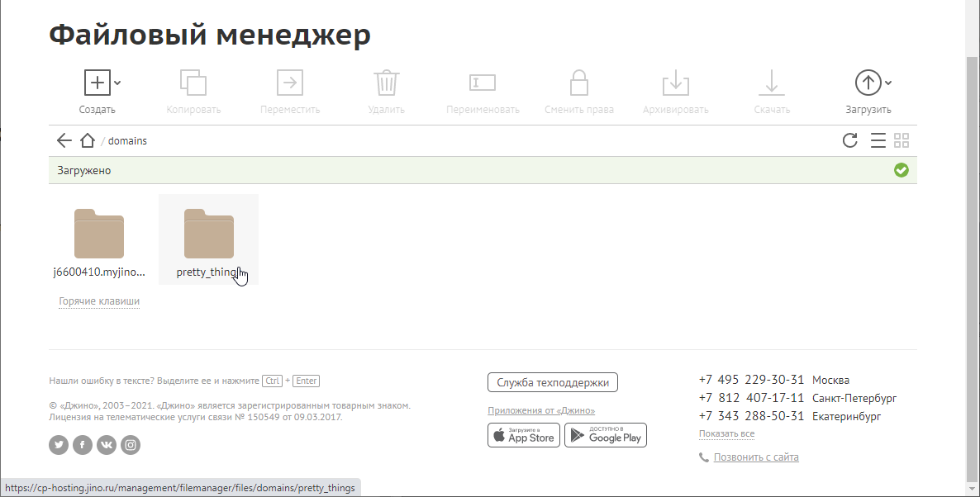Expand phone list with Показать все
This screenshot has height=497, width=980.
tap(726, 434)
